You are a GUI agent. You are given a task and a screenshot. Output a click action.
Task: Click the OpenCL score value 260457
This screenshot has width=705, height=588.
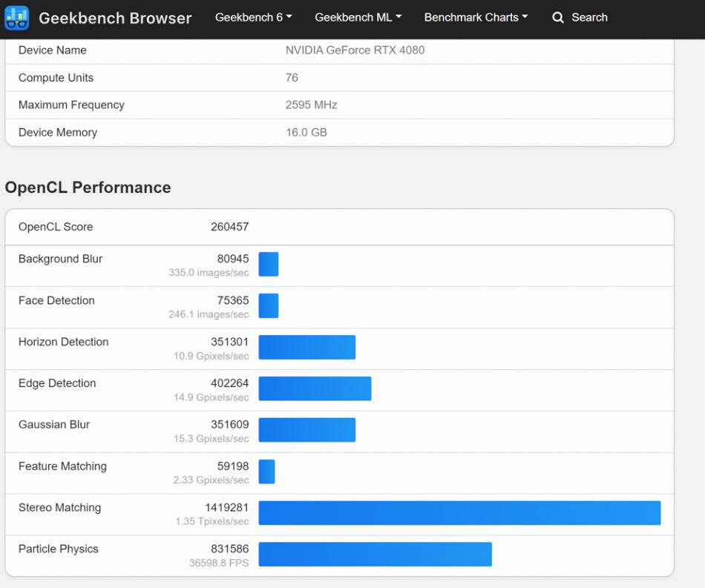pos(230,227)
